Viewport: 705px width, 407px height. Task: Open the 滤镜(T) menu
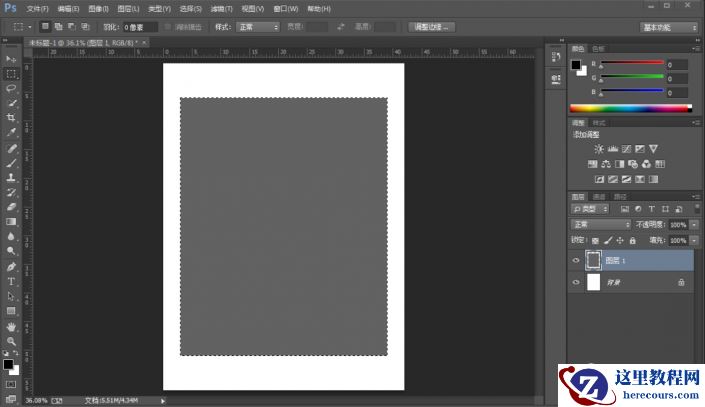[x=222, y=9]
